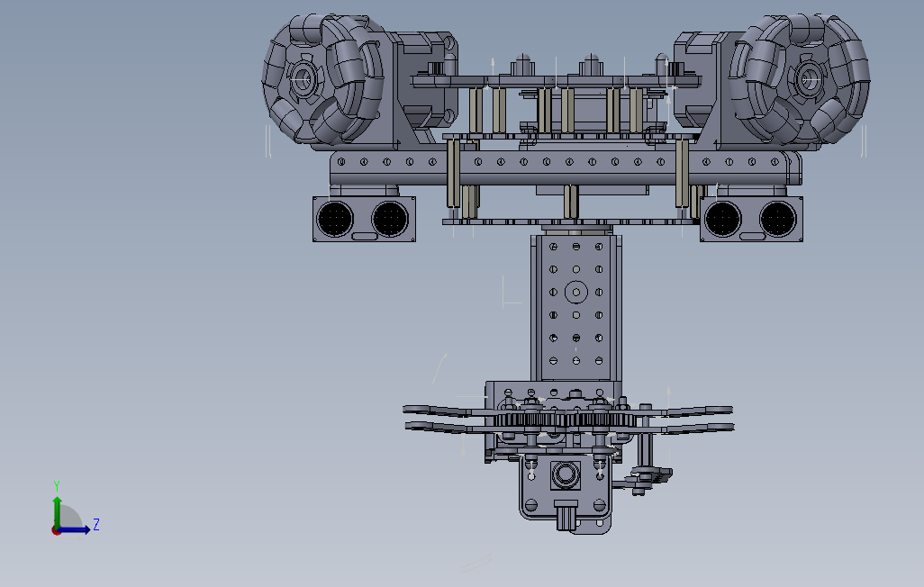The height and width of the screenshot is (587, 924).
Task: Select the right ultrasonic sensor module
Action: (x=751, y=220)
